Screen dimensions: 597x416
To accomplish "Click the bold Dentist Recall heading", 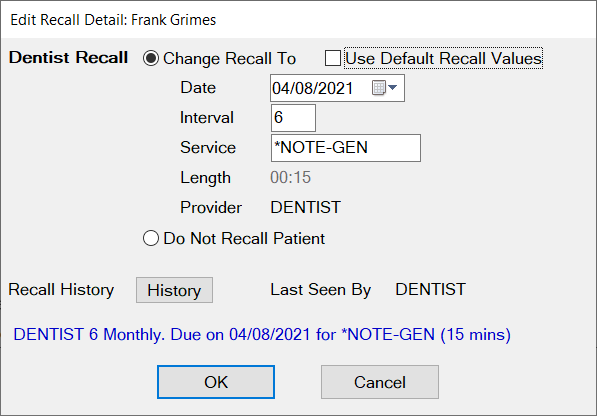I will click(x=69, y=58).
